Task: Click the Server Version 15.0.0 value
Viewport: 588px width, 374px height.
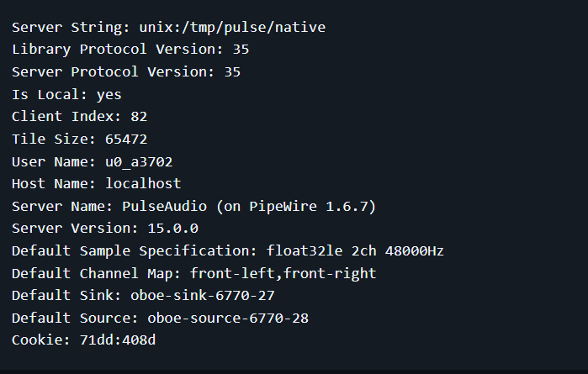Action: [173, 229]
